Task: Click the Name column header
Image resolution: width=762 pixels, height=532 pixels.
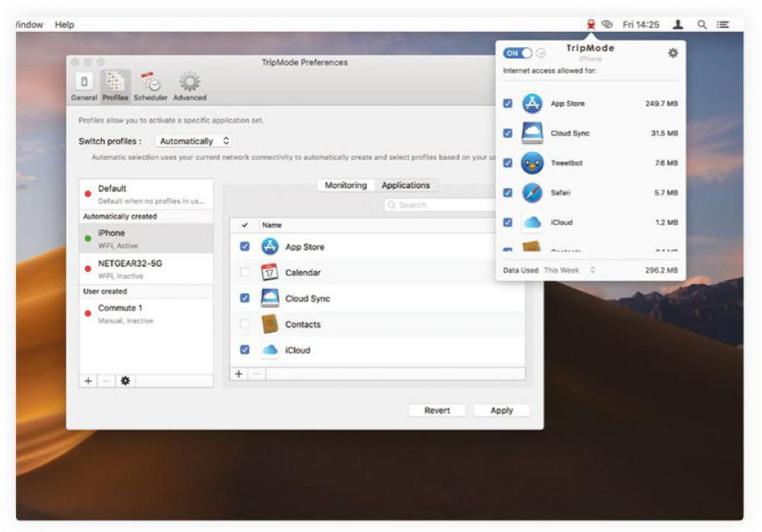Action: 272,225
